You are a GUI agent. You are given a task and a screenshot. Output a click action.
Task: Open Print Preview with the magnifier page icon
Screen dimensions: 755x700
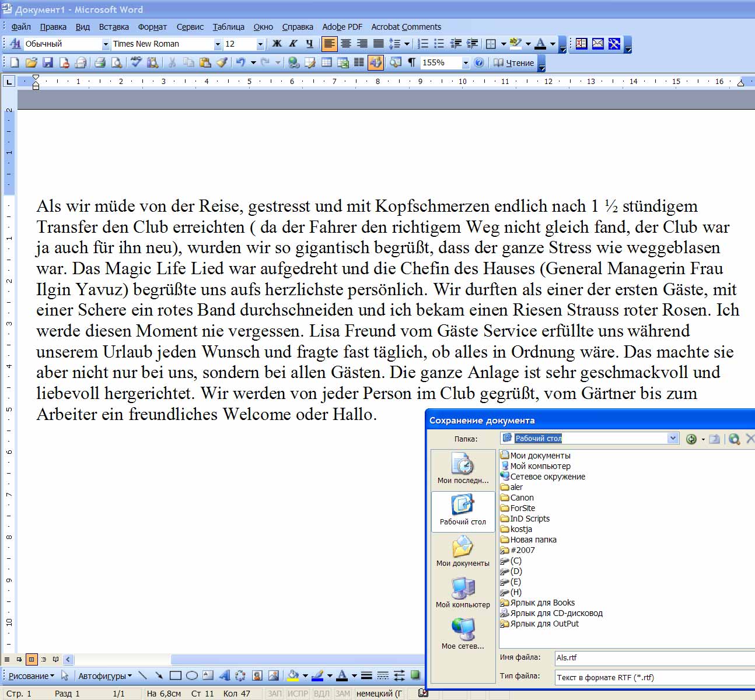[x=117, y=62]
